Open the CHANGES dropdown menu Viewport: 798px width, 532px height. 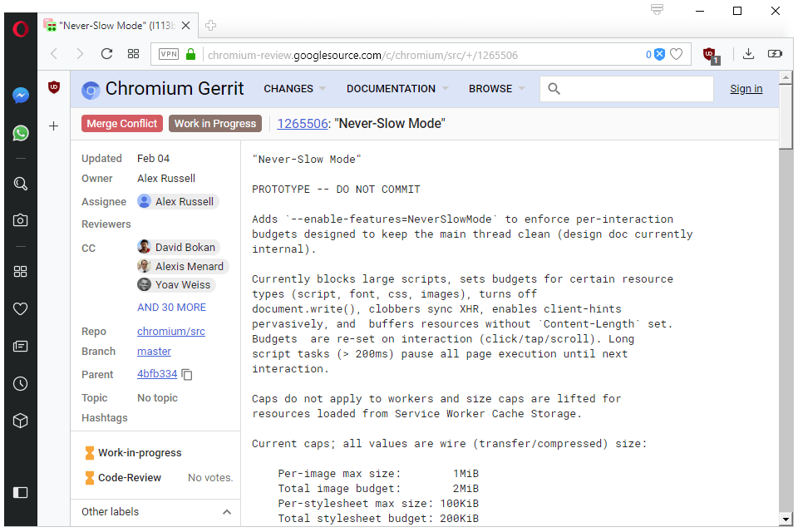294,89
